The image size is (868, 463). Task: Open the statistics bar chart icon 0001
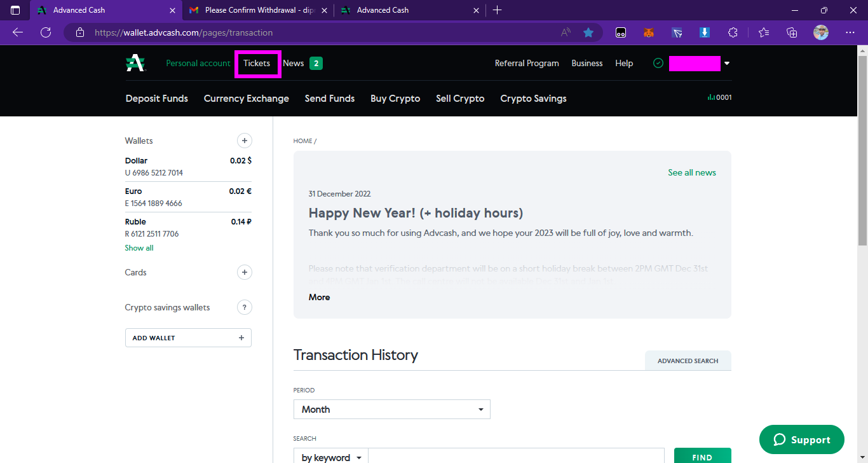(719, 97)
